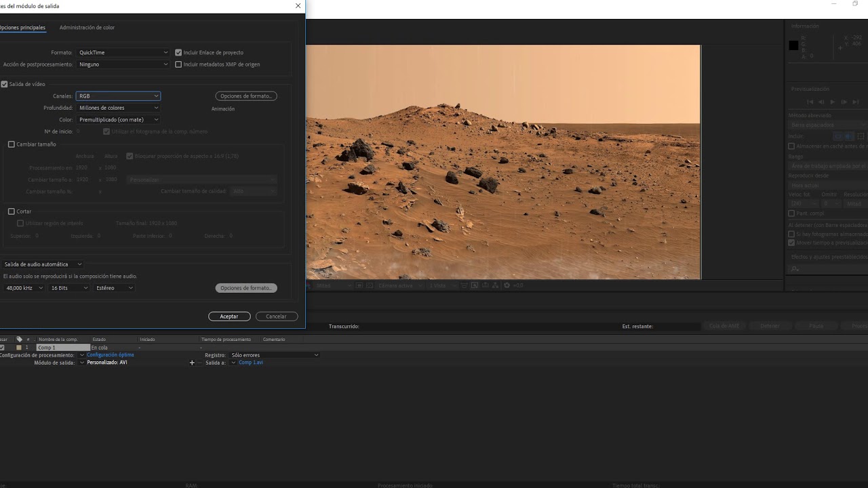
Task: Enable the Cambiar tamaño checkbox
Action: 12,144
